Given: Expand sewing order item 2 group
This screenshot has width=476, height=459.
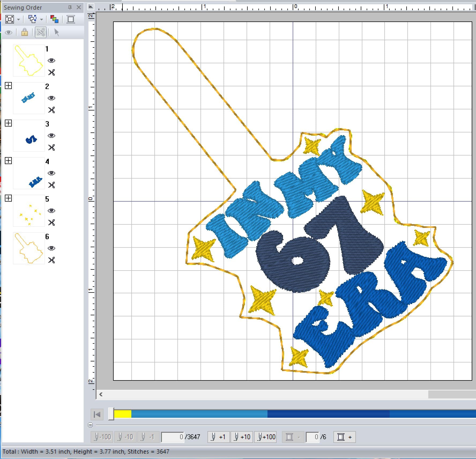Looking at the screenshot, I should (8, 86).
